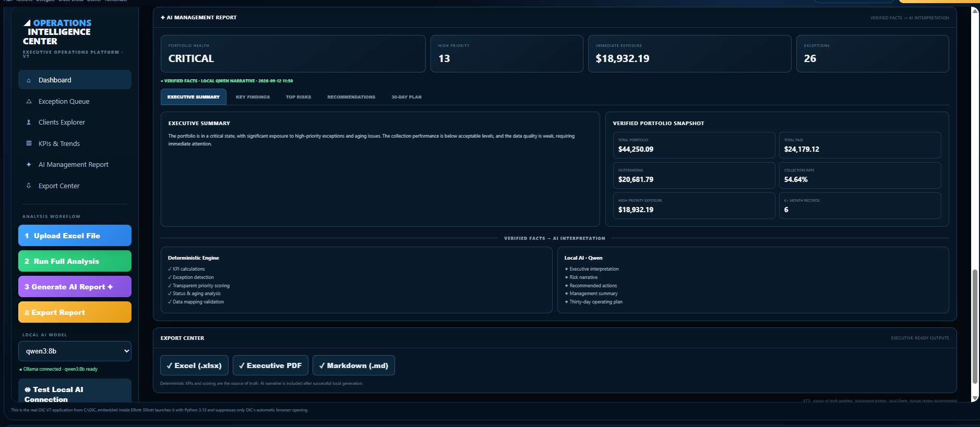Click the scrollbar up arrow

pos(975,10)
